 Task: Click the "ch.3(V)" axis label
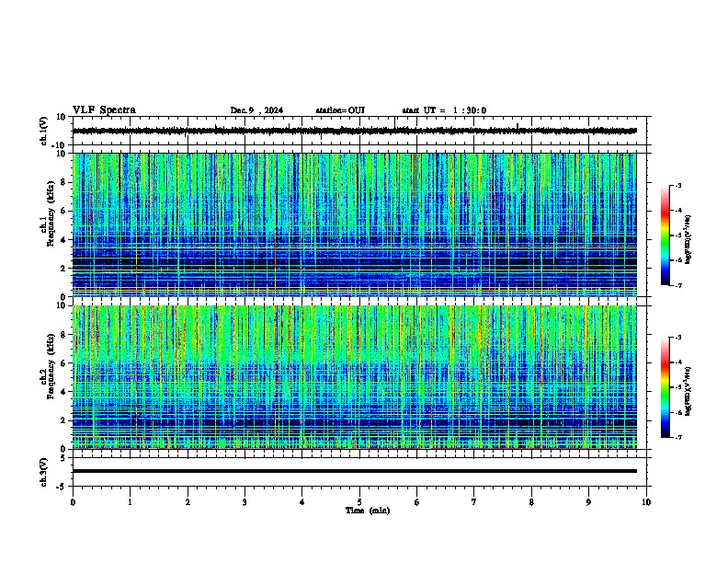(44, 472)
